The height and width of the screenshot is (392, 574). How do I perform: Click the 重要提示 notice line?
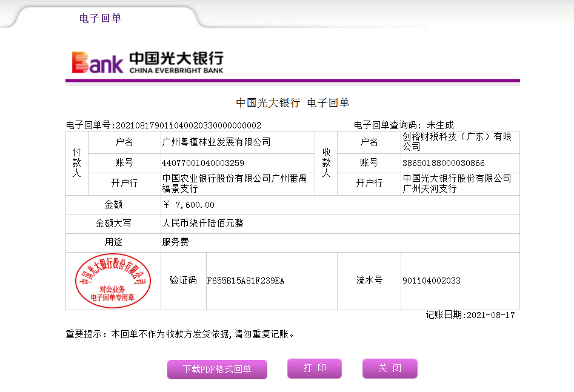pyautogui.click(x=180, y=334)
